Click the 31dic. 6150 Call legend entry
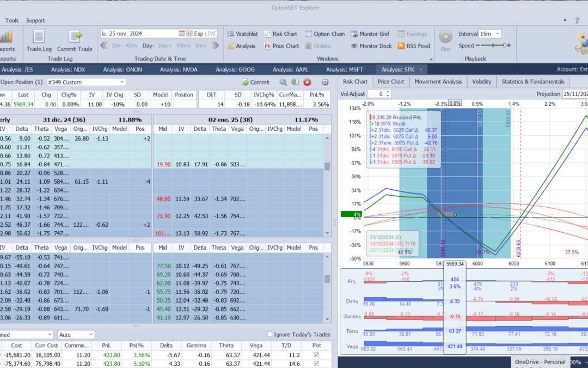This screenshot has height=368, width=588. click(403, 149)
